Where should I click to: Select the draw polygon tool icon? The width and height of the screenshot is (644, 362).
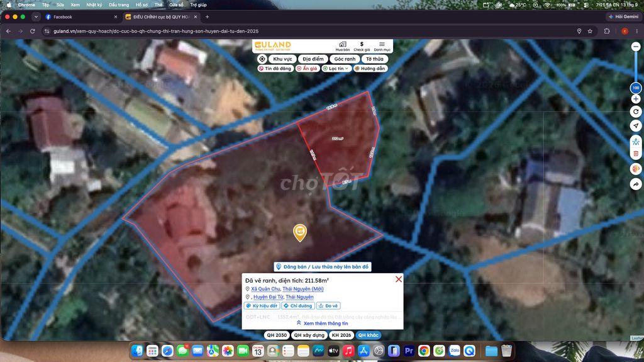tap(636, 142)
